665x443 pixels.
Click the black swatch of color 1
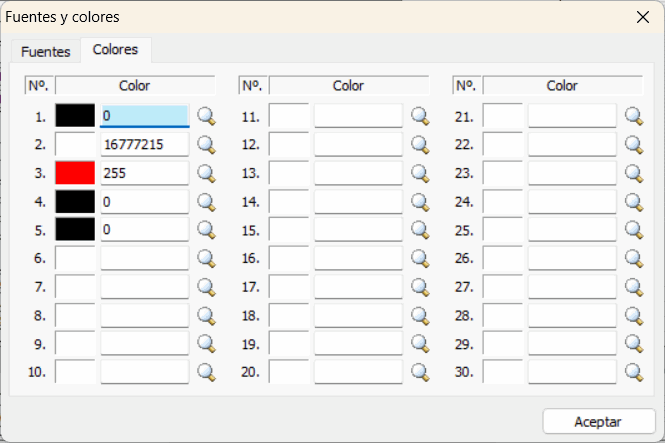(75, 116)
